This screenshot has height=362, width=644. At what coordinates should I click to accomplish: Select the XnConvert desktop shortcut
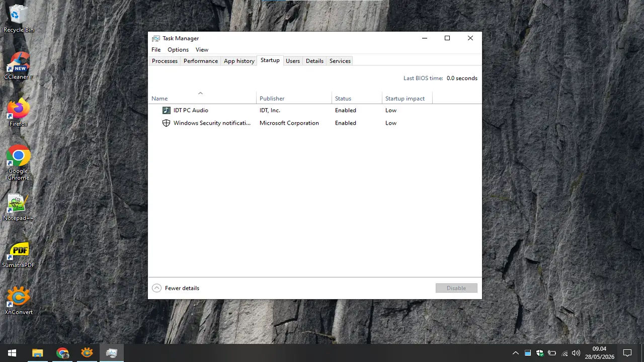click(x=19, y=301)
